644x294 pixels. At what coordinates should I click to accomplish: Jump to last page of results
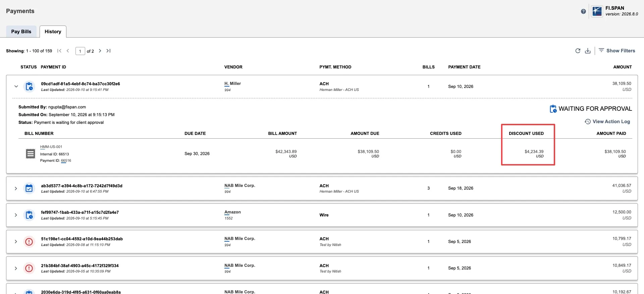click(108, 51)
